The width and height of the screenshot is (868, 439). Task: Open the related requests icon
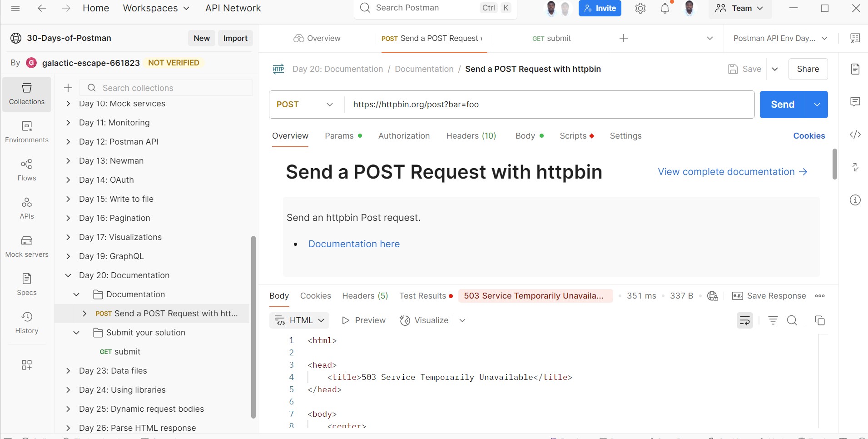click(x=855, y=167)
